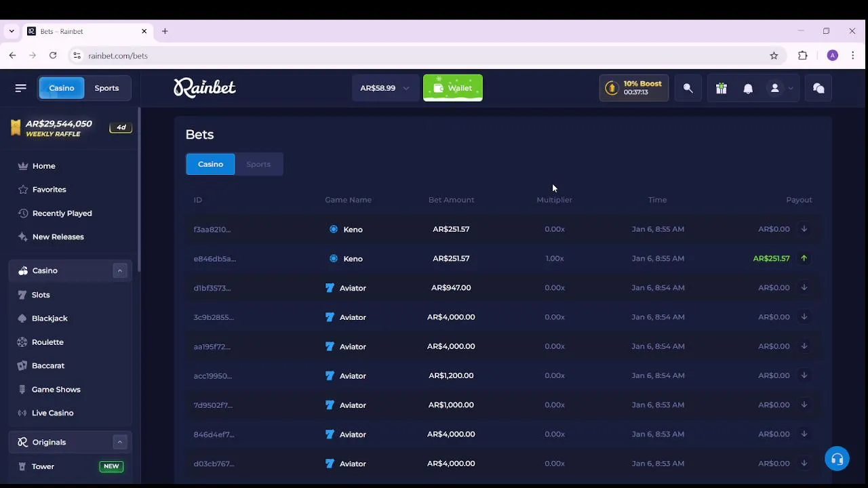Viewport: 868px width, 488px height.
Task: Click the Payout column header
Action: tap(799, 200)
